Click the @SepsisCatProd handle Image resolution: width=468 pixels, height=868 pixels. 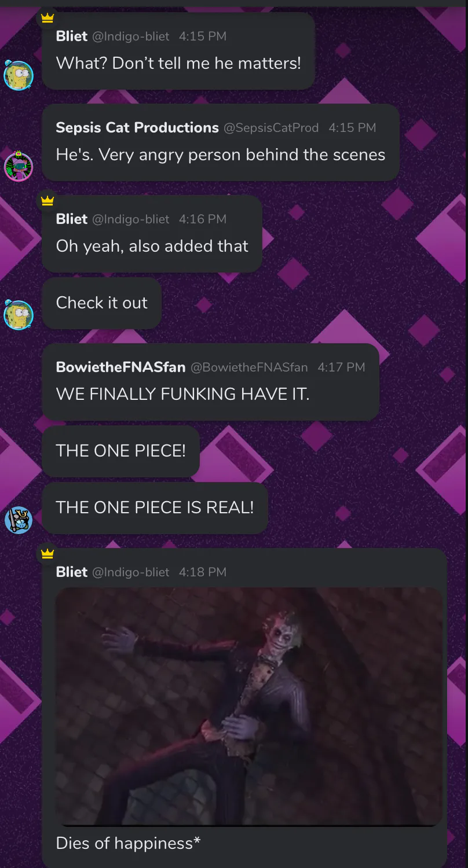click(x=271, y=128)
